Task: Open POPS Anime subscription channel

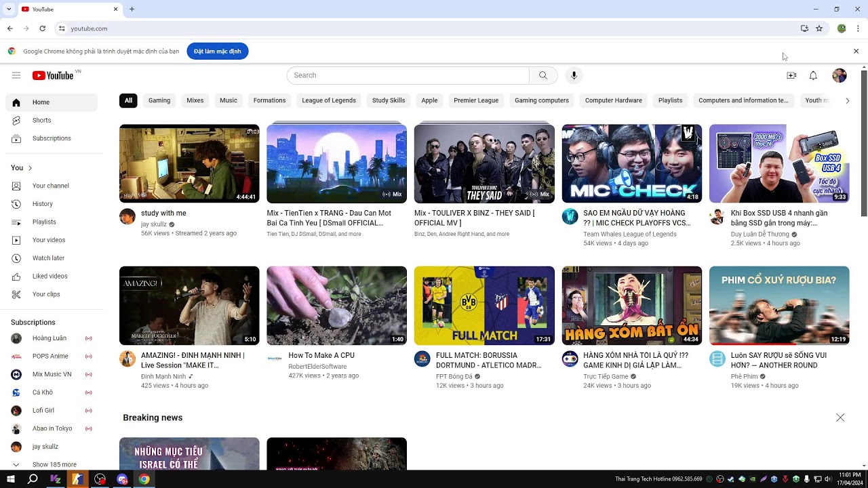Action: tap(52, 356)
